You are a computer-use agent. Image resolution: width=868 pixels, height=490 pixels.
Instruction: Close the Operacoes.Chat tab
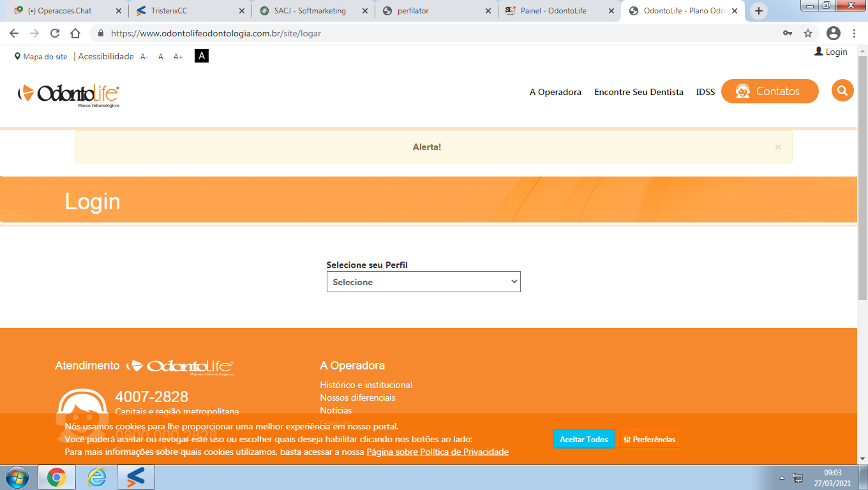coord(118,11)
